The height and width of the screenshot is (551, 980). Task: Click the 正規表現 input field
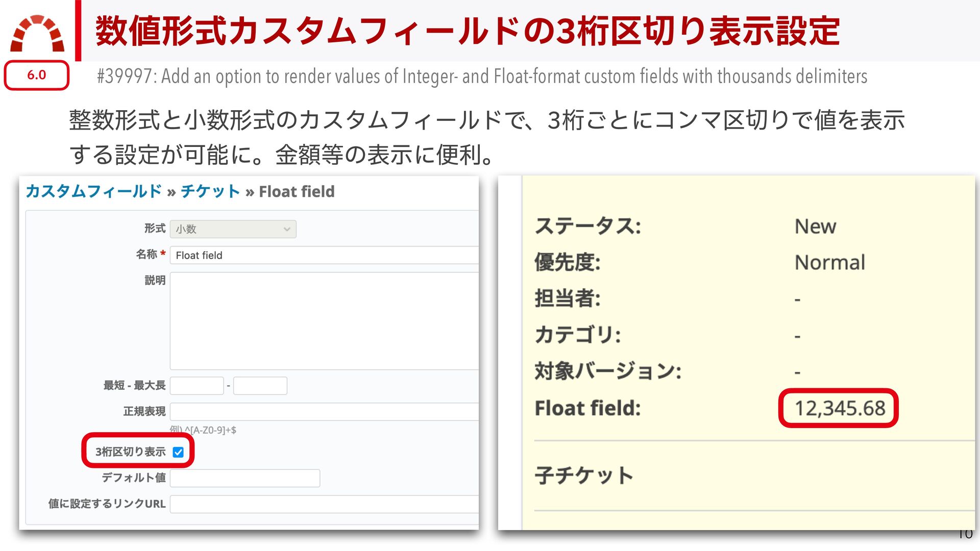324,411
